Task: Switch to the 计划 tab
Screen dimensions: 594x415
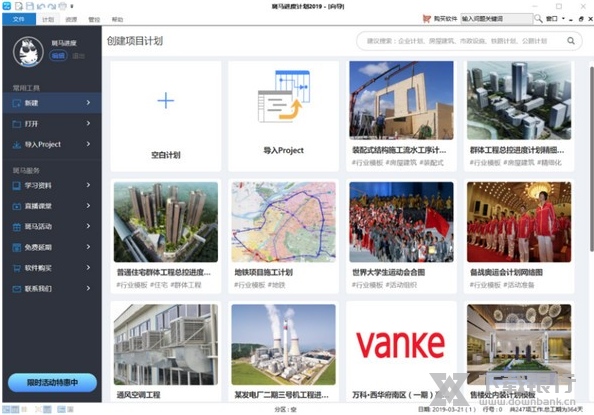Action: pos(48,19)
